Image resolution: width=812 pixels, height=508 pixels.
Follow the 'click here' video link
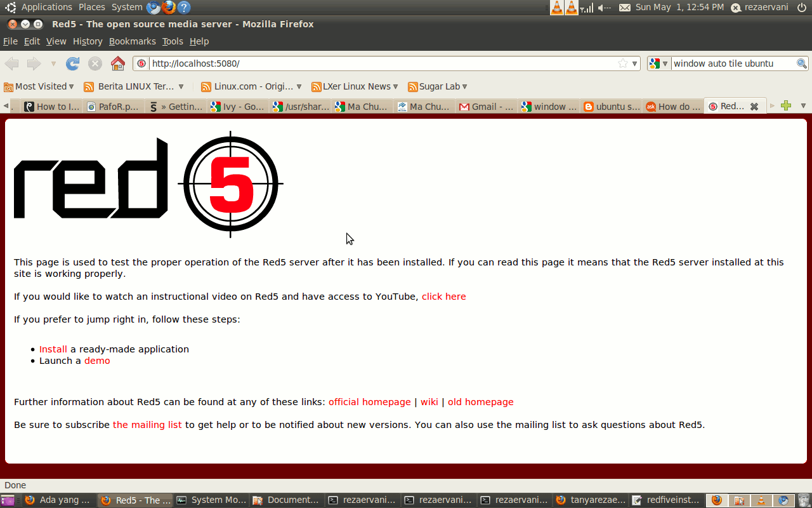pos(443,297)
